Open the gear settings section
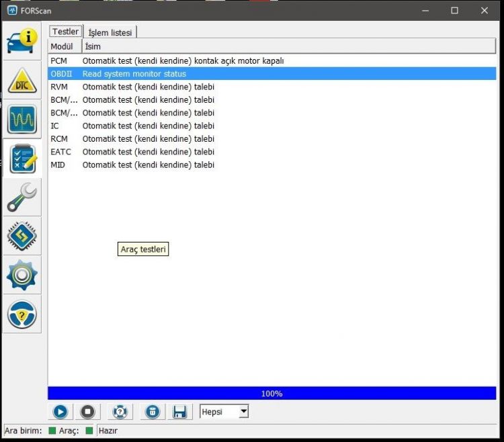Screen dimensions: 504x442 click(22, 275)
